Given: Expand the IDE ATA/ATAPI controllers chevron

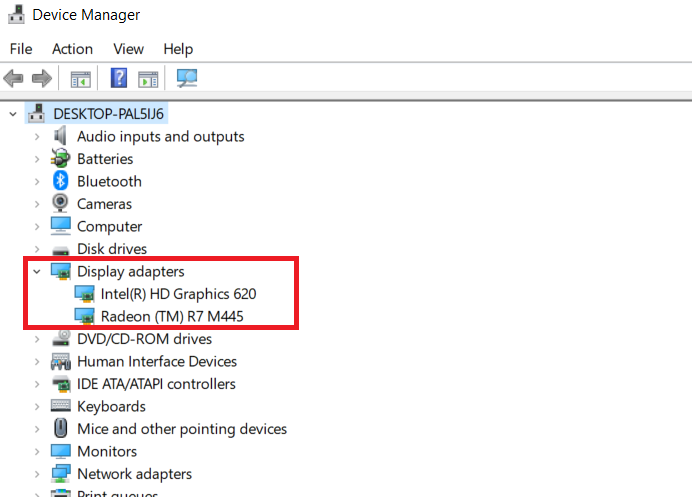Looking at the screenshot, I should 37,384.
